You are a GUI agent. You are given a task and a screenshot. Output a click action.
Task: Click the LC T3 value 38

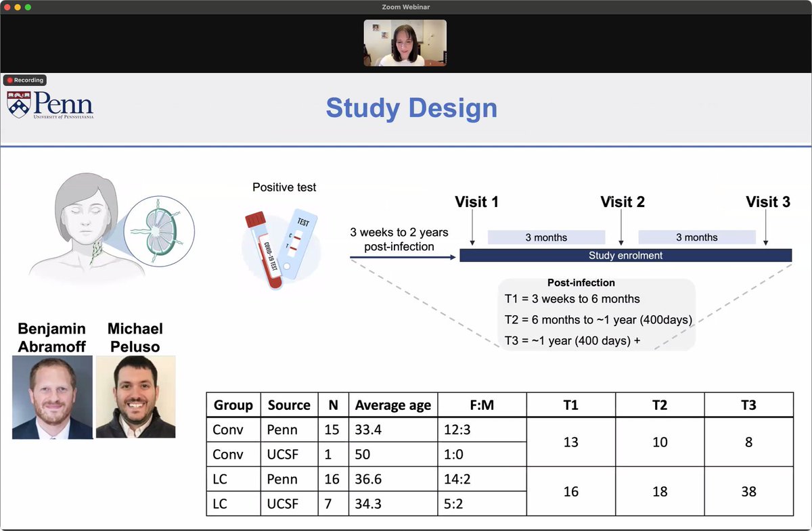point(748,491)
